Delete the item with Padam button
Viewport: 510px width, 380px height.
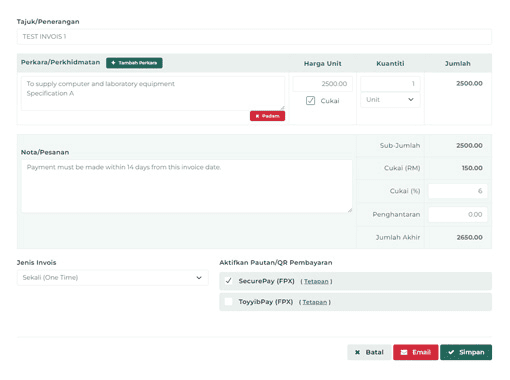tap(267, 116)
